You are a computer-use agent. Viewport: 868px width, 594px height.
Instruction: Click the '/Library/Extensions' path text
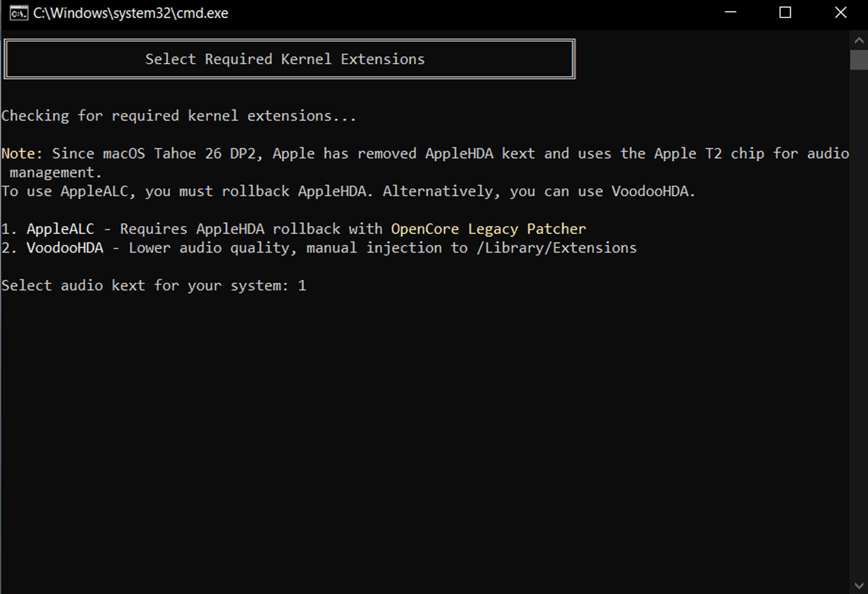[x=556, y=248]
